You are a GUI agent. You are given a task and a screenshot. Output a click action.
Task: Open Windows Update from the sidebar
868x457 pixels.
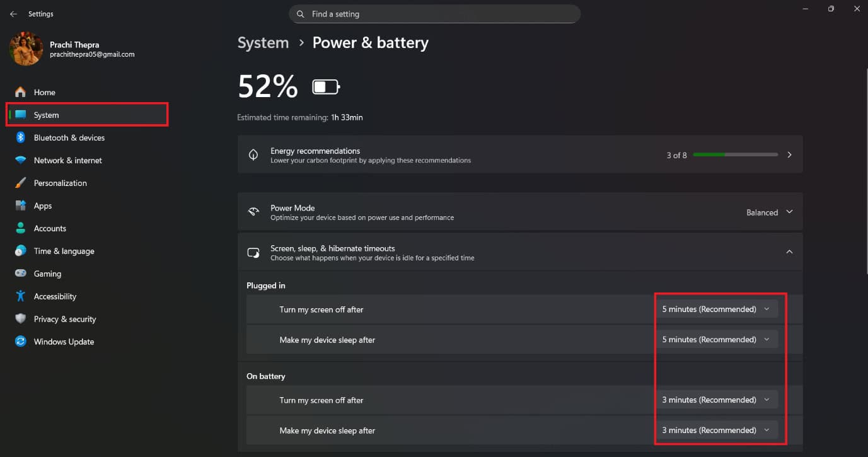click(x=63, y=342)
